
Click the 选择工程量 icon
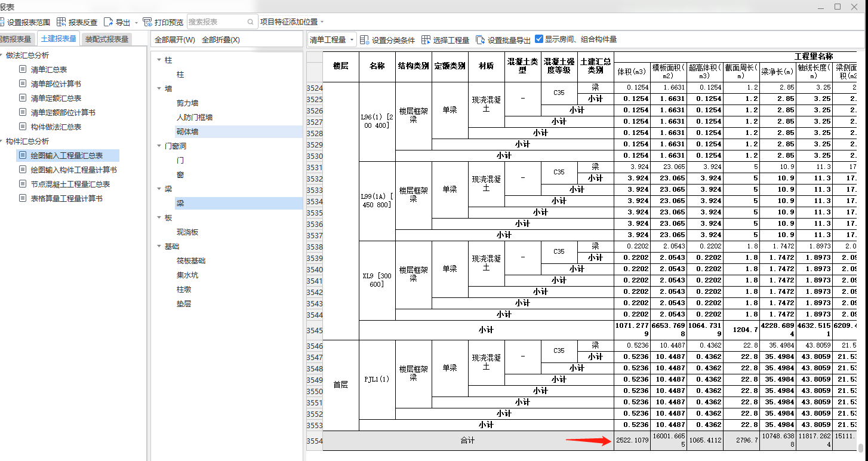click(426, 40)
